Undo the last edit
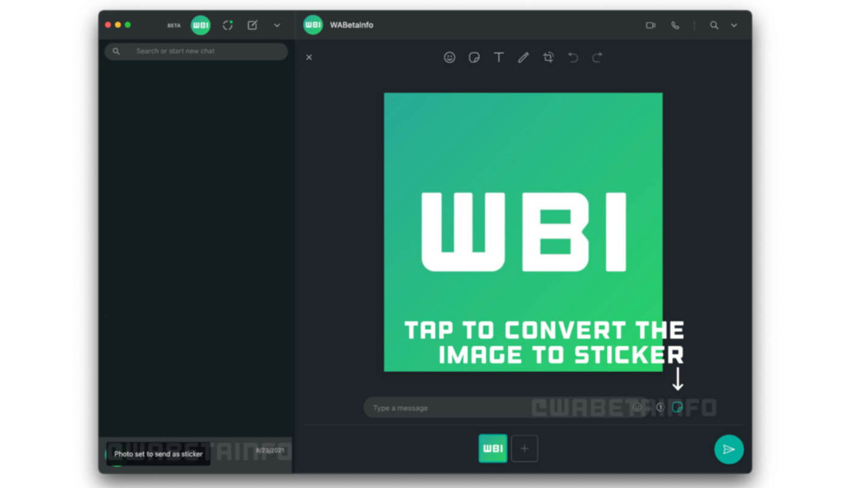Image resolution: width=868 pixels, height=488 pixels. point(573,57)
